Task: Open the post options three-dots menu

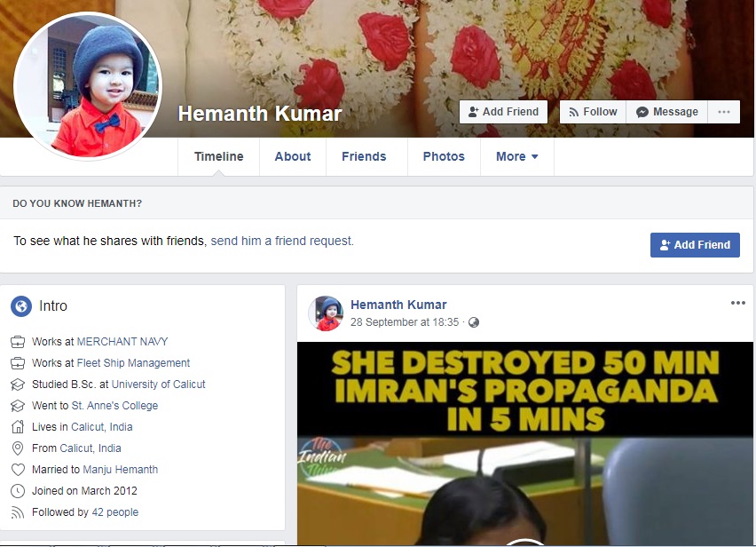Action: (737, 304)
